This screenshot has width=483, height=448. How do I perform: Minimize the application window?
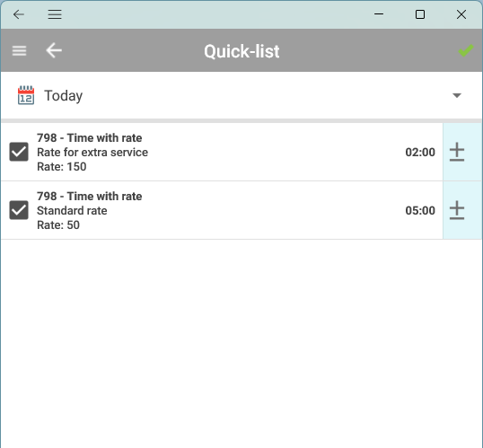tap(379, 14)
